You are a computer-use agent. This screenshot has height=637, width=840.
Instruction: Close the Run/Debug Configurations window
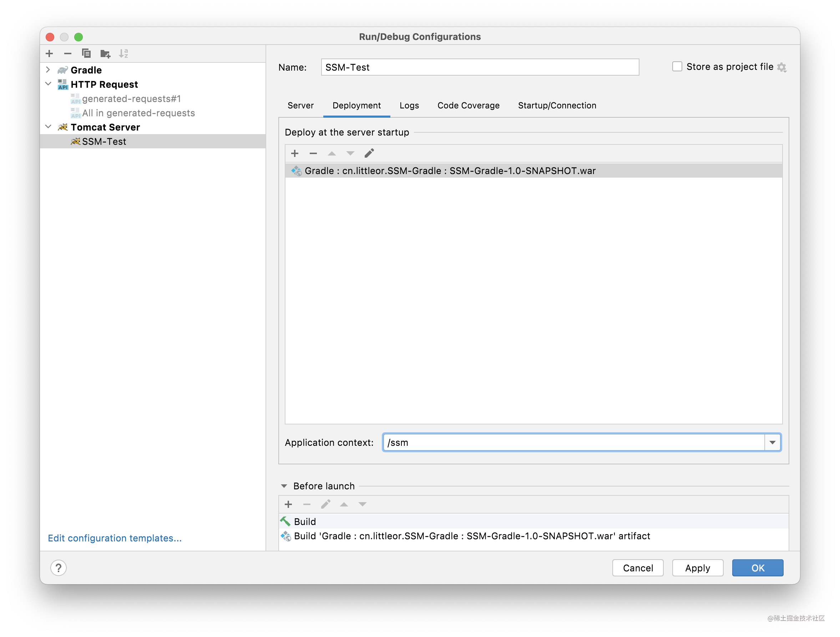[50, 37]
